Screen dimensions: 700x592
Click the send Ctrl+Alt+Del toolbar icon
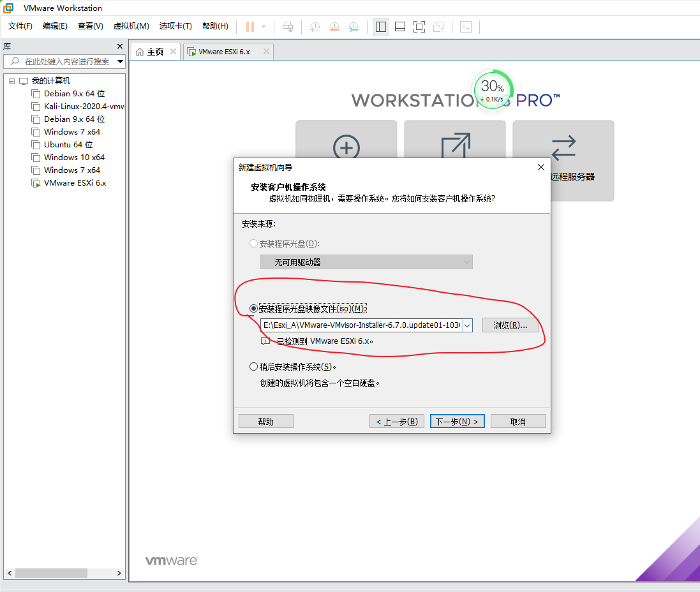coord(288,27)
